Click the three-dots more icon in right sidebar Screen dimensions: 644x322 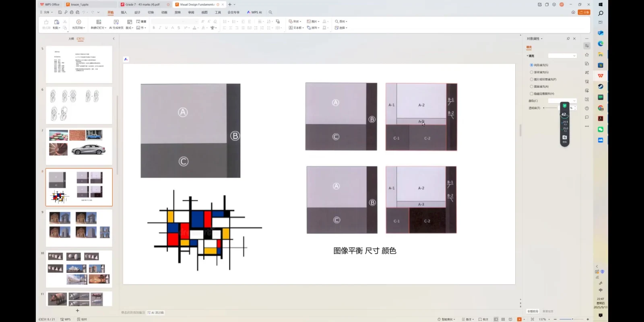[x=587, y=126]
